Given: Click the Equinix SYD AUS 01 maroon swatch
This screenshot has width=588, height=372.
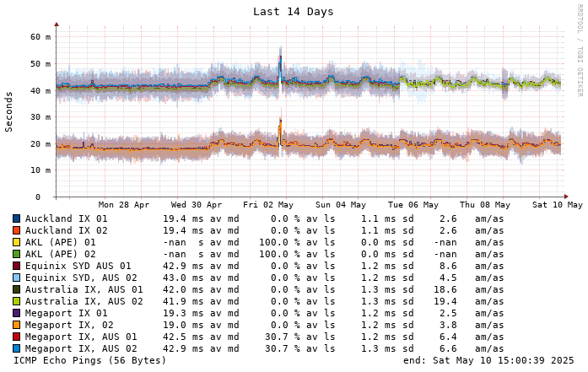Looking at the screenshot, I should [17, 266].
